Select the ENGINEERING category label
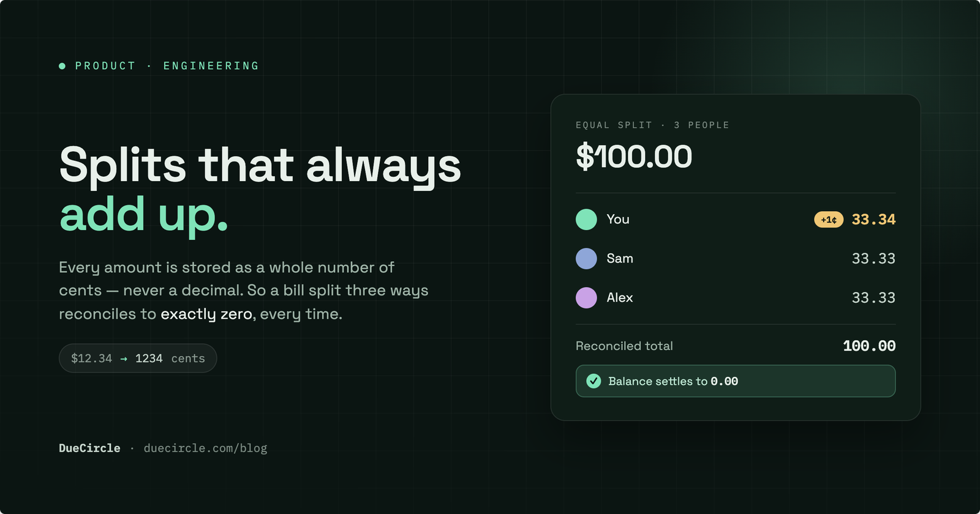Image resolution: width=980 pixels, height=514 pixels. [x=211, y=65]
